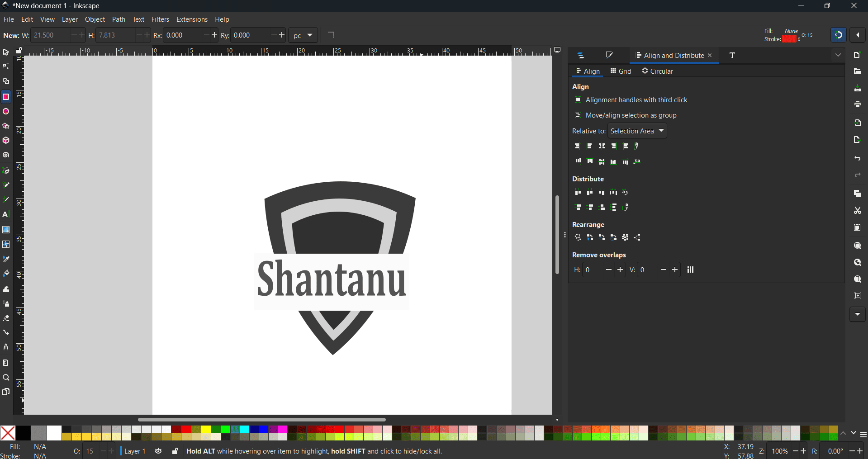Select the Node edit tool
The image size is (868, 459).
pyautogui.click(x=6, y=67)
